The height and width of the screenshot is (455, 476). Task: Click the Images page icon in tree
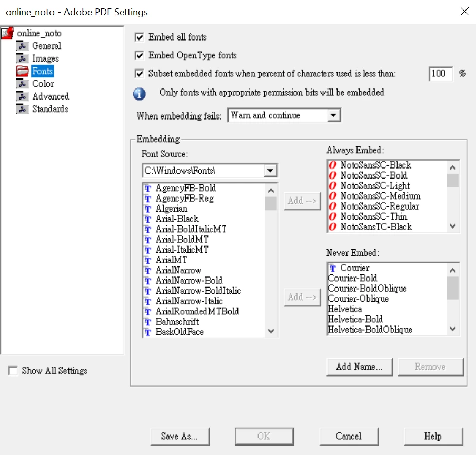(x=22, y=58)
